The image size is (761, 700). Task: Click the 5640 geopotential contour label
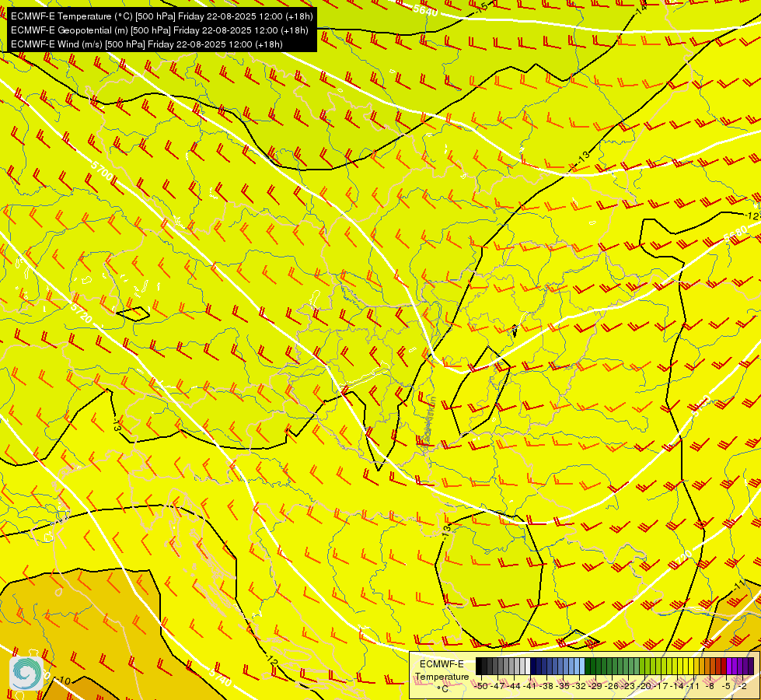pyautogui.click(x=426, y=9)
